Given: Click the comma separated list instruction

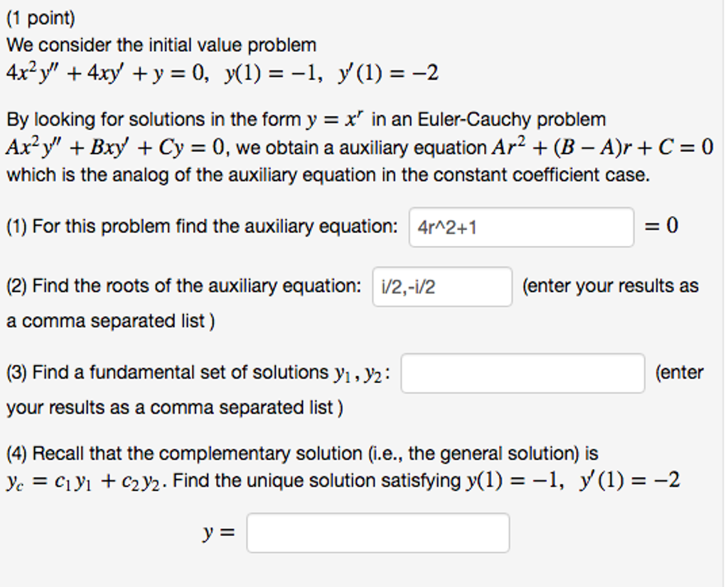Looking at the screenshot, I should [x=107, y=321].
